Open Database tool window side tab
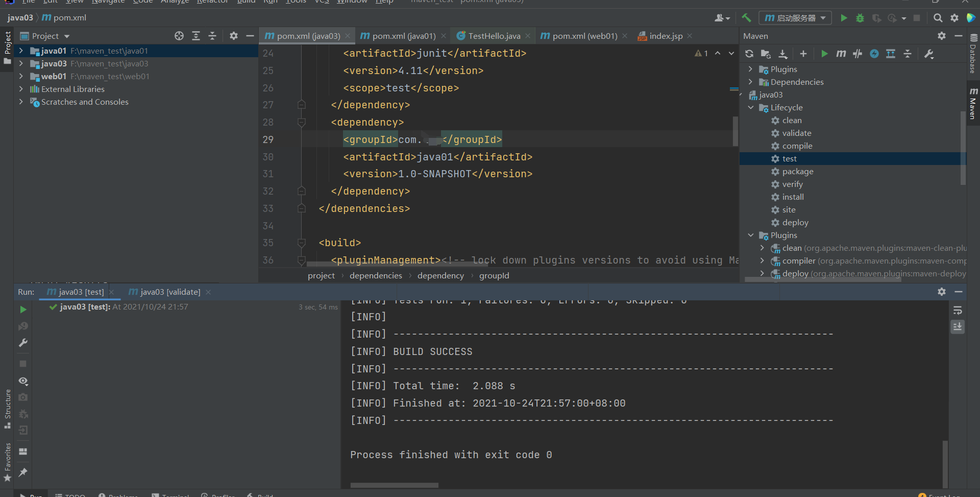Viewport: 980px width, 497px height. [x=973, y=54]
